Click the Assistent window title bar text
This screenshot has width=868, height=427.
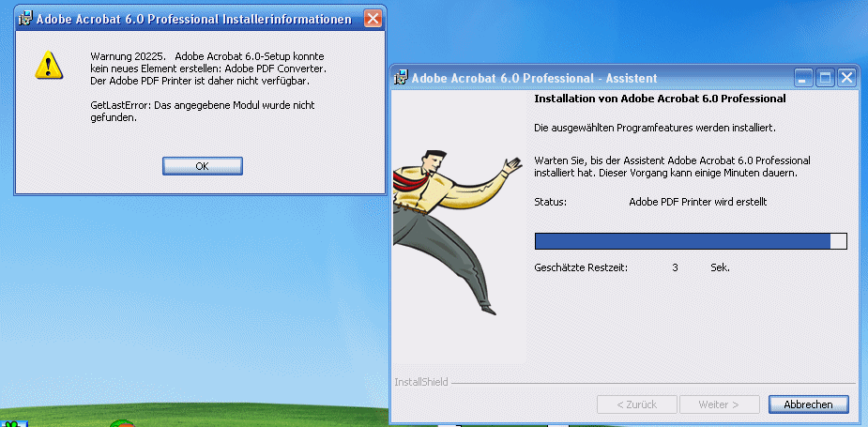(534, 78)
